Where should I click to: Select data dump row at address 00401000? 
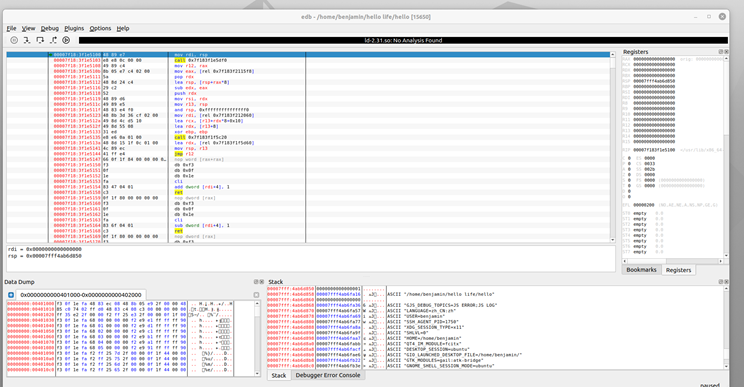click(120, 304)
